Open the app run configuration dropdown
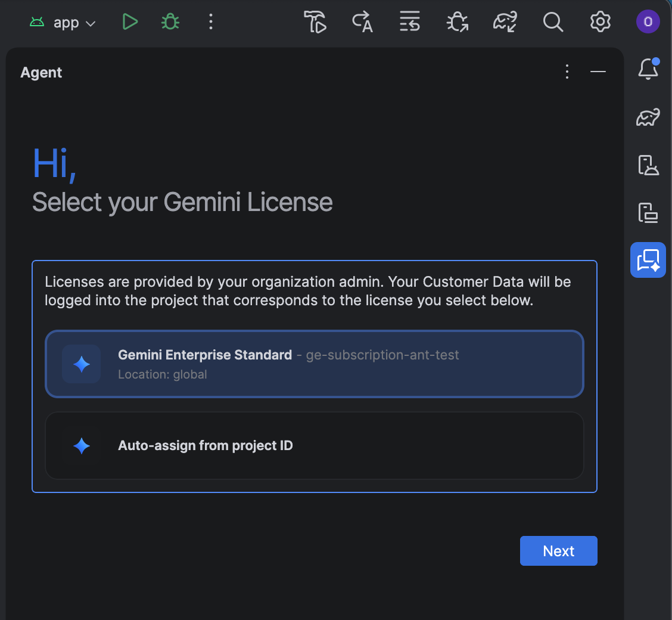The image size is (672, 620). pyautogui.click(x=63, y=22)
